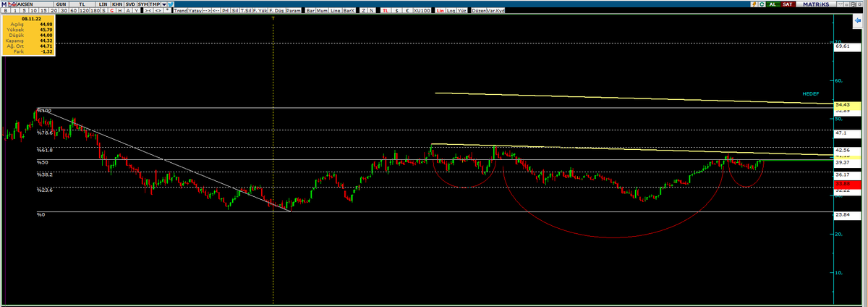This screenshot has height=307, width=868.
Task: Share chart via Twitter bird icon
Action: pos(171,4)
